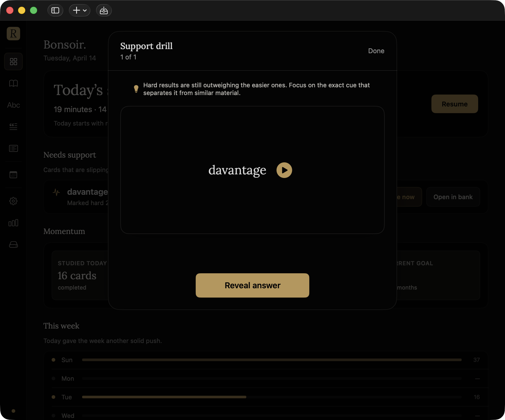Open the quotes list sidebar icon

point(13,127)
